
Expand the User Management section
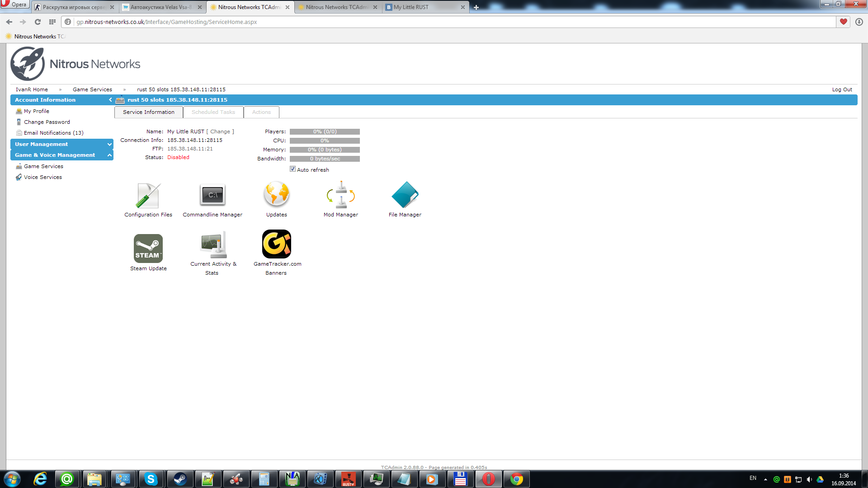(x=109, y=144)
